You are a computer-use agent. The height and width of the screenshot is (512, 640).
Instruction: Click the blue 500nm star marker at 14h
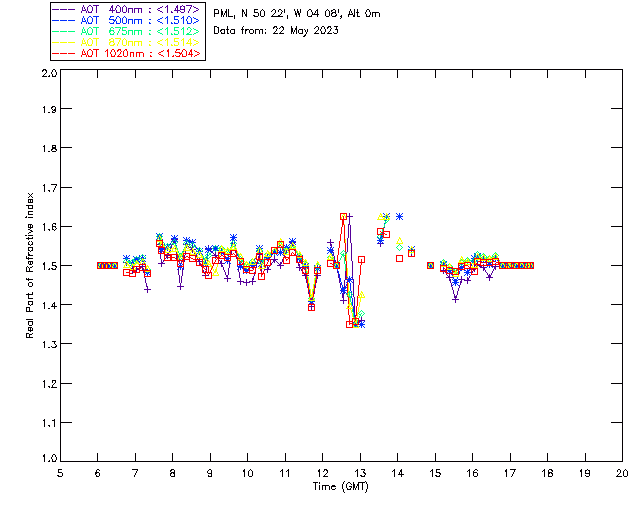400,216
